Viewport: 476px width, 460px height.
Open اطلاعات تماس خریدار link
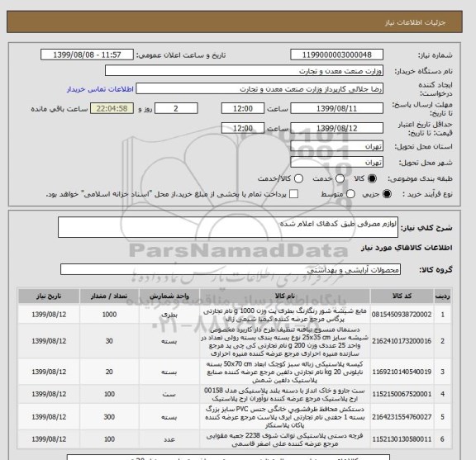pyautogui.click(x=100, y=89)
